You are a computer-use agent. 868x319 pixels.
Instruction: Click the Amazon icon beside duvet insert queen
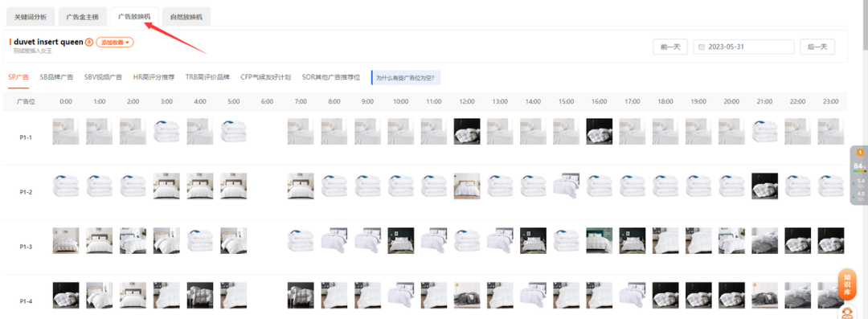[x=89, y=42]
